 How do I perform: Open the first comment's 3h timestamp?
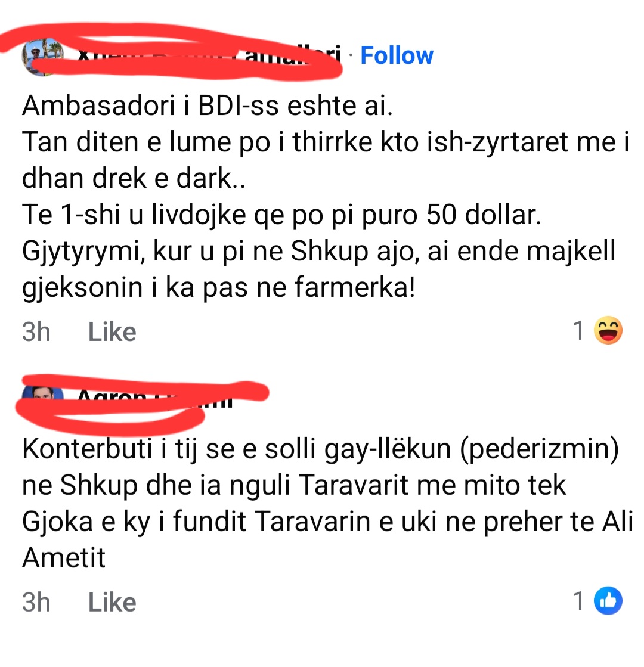tap(36, 332)
